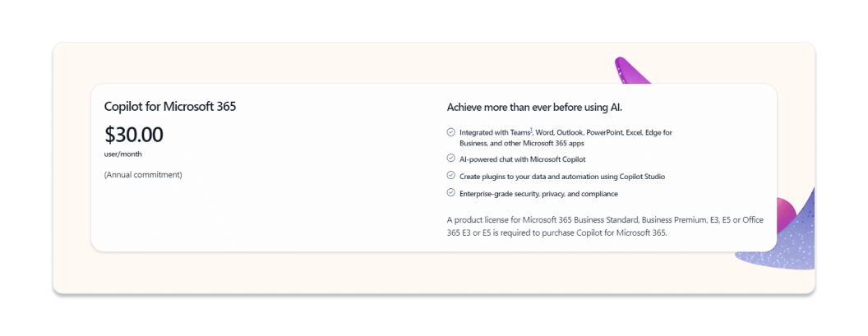Click the checkmark icon next to Enterprise-grade security
Viewport: 868px width, 336px height.
[x=450, y=192]
